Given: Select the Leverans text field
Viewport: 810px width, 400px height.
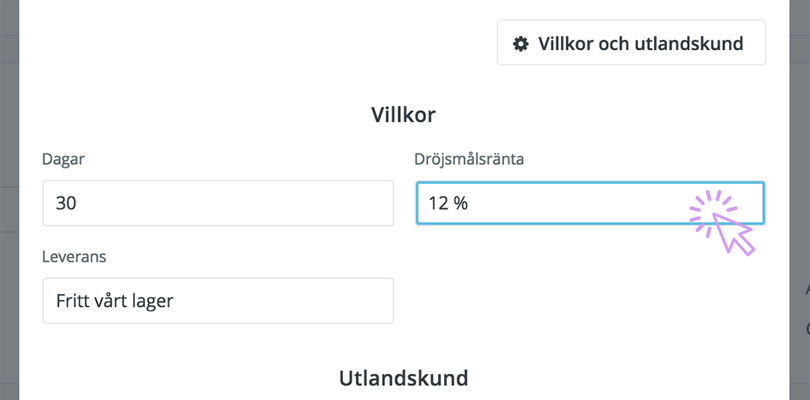Looking at the screenshot, I should (x=218, y=301).
